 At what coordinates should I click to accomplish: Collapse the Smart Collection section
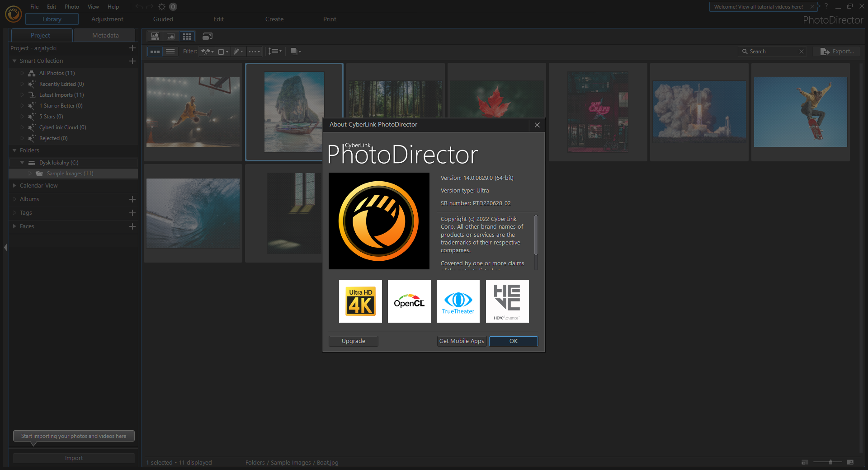pyautogui.click(x=14, y=61)
